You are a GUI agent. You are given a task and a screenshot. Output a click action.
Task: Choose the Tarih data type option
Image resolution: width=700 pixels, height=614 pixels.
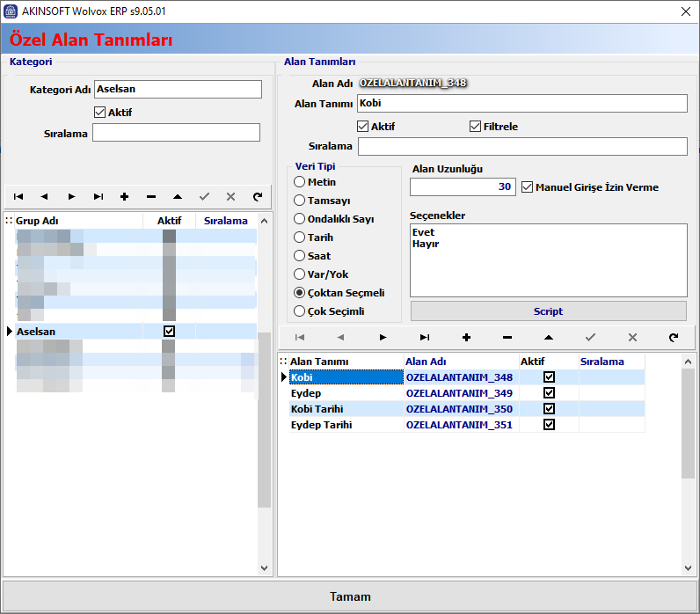click(300, 238)
